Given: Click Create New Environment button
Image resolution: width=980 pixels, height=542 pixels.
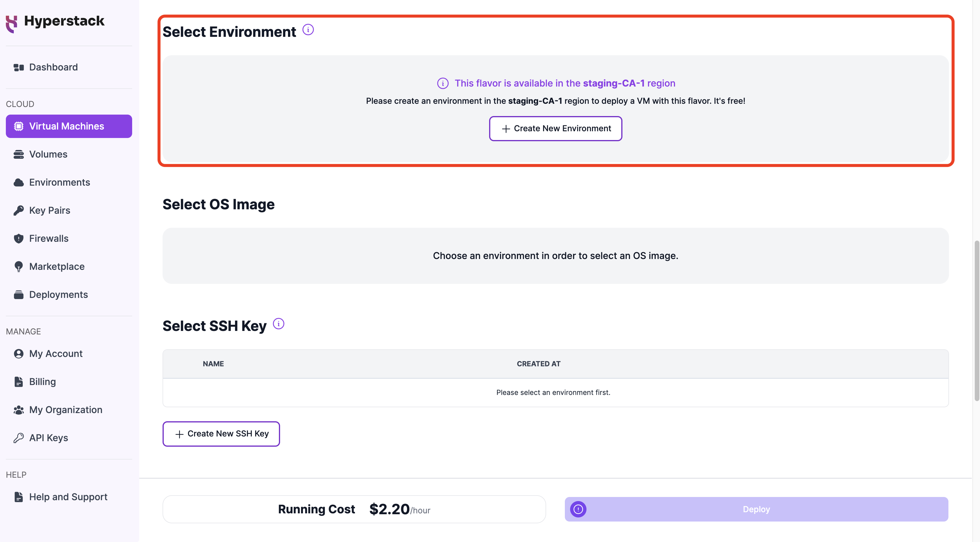Looking at the screenshot, I should click(555, 129).
